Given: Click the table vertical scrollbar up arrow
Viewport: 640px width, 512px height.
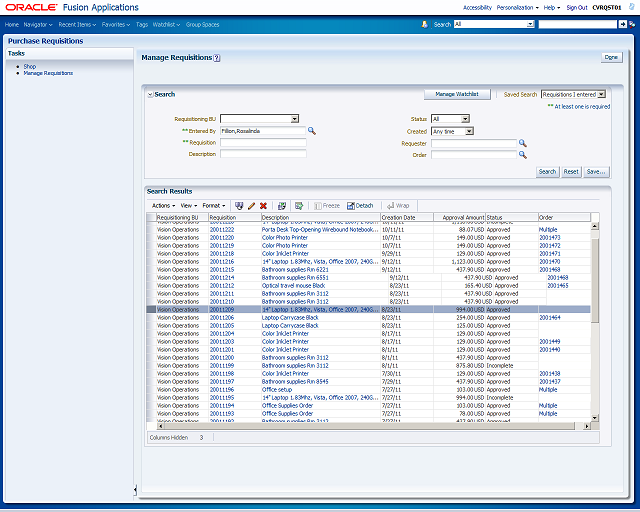Looking at the screenshot, I should click(595, 226).
